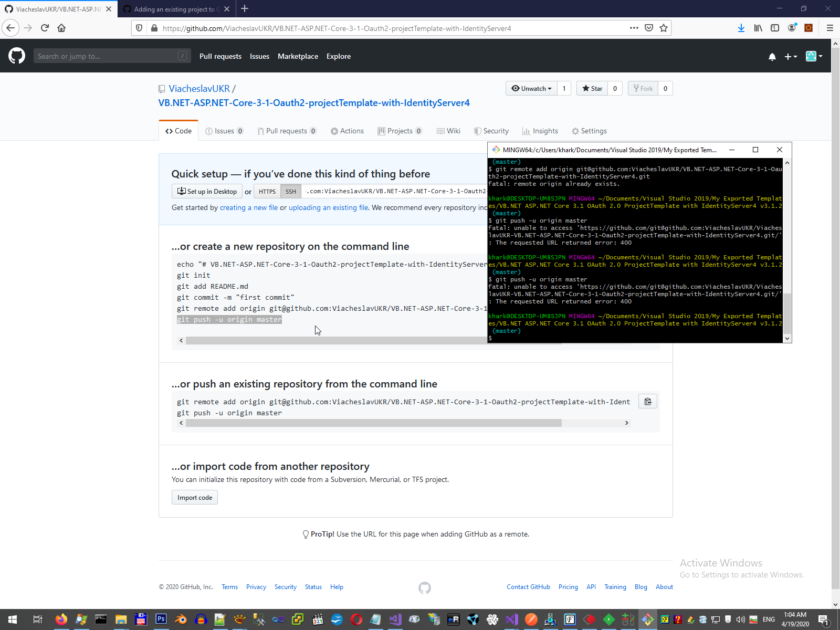Open ViacheslavUKR profile link

point(199,89)
